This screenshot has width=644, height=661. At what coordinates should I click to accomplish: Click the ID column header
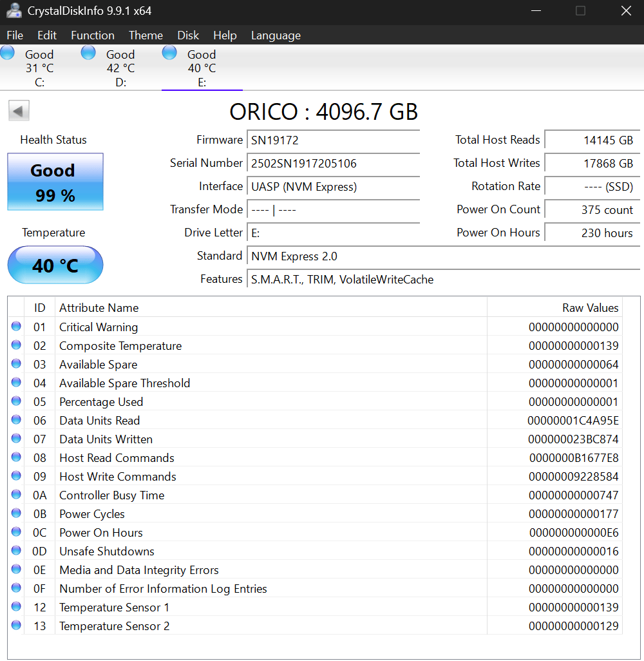40,308
